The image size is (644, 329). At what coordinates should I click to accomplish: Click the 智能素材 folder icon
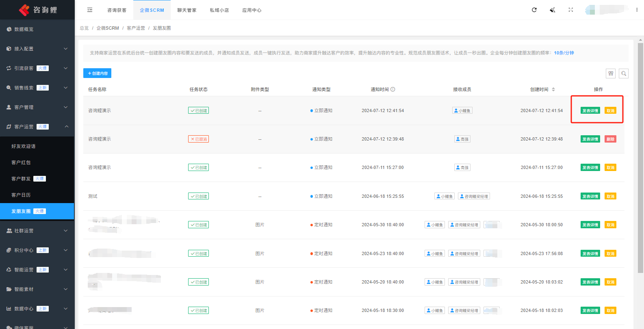[x=9, y=289]
